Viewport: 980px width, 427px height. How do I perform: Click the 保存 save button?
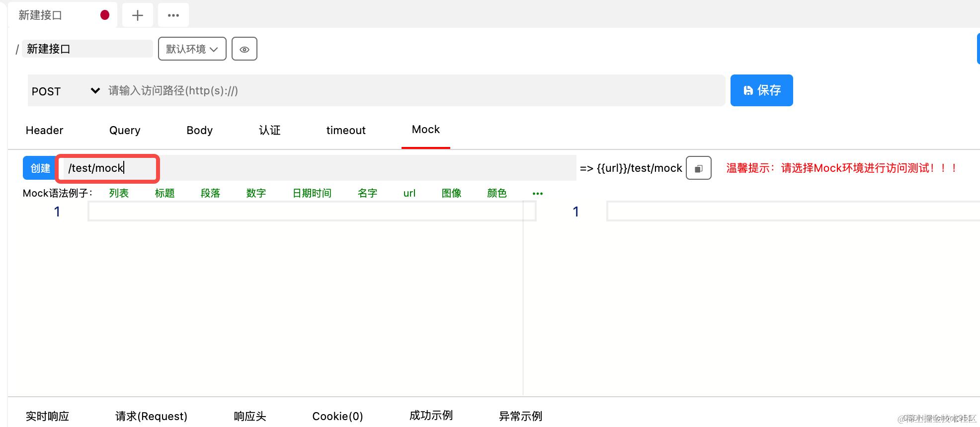(762, 90)
